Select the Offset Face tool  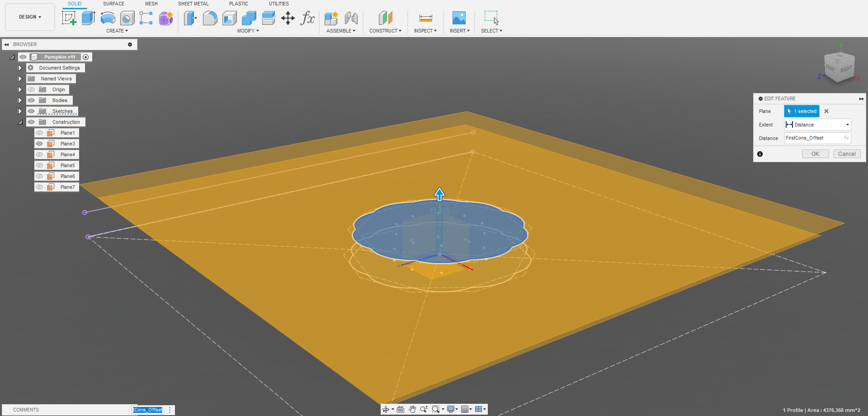coord(269,18)
